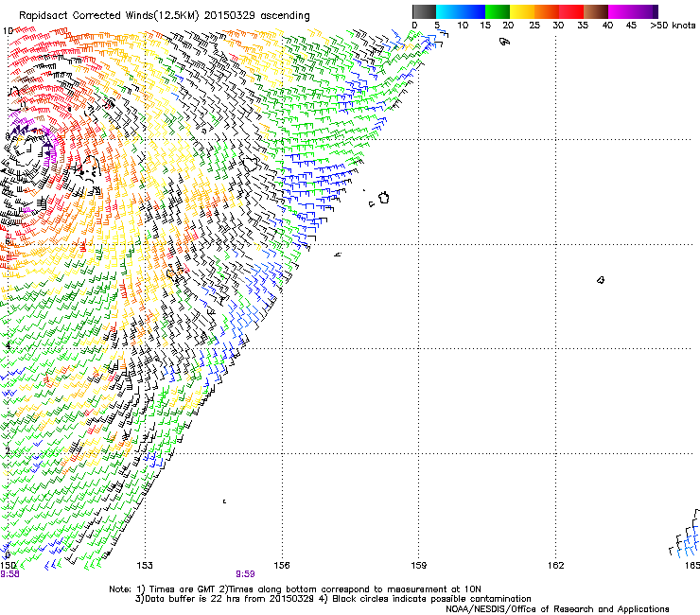Click longitude axis label "159"
The image size is (700, 615).
pos(419,566)
